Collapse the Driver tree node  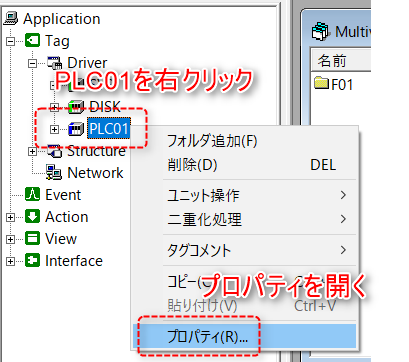33,63
